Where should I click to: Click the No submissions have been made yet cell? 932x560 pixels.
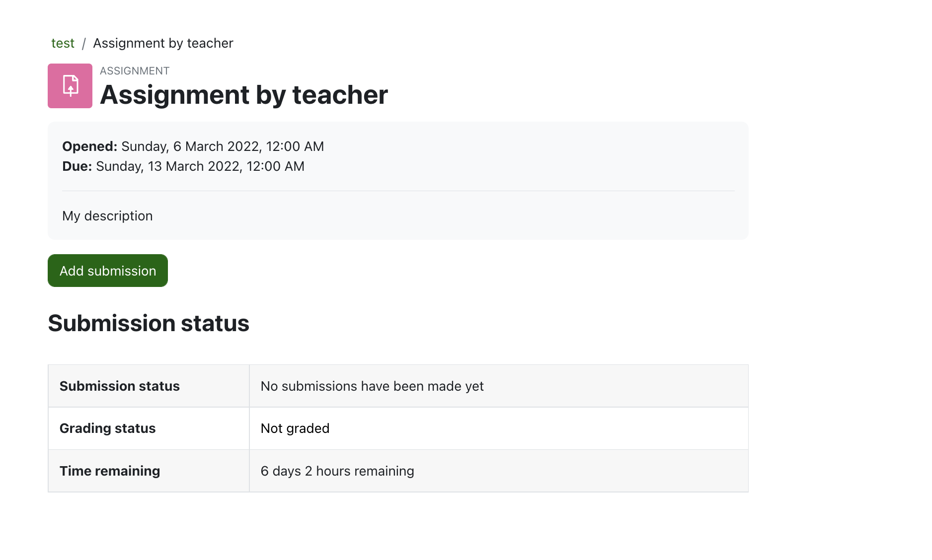tap(499, 386)
